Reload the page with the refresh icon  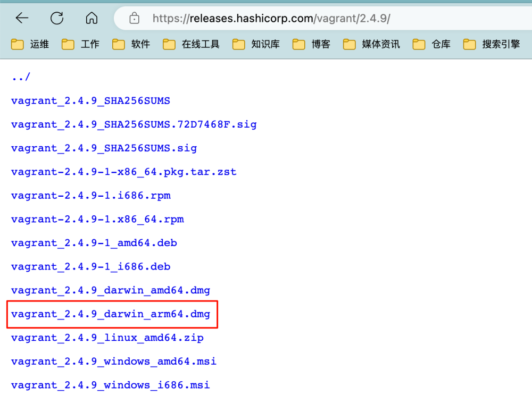57,18
